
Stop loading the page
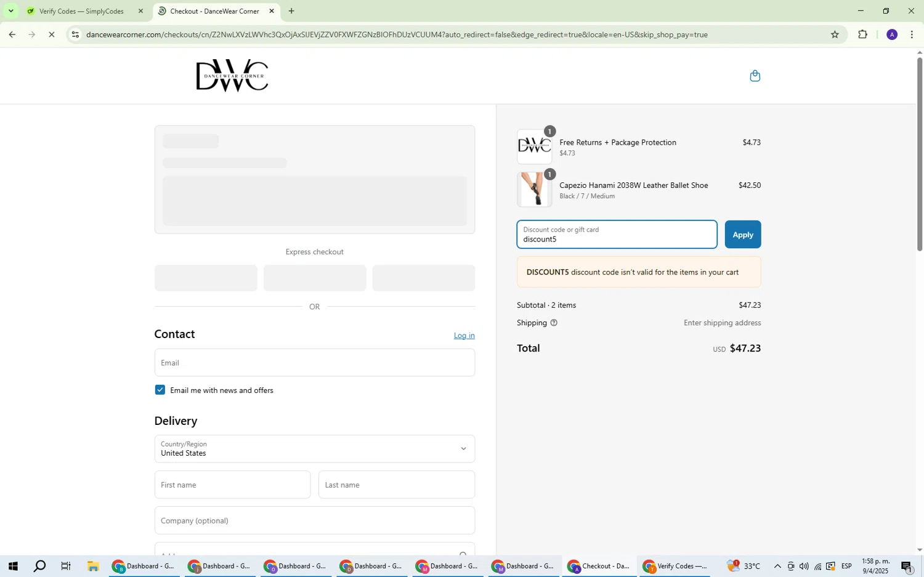[x=52, y=34]
